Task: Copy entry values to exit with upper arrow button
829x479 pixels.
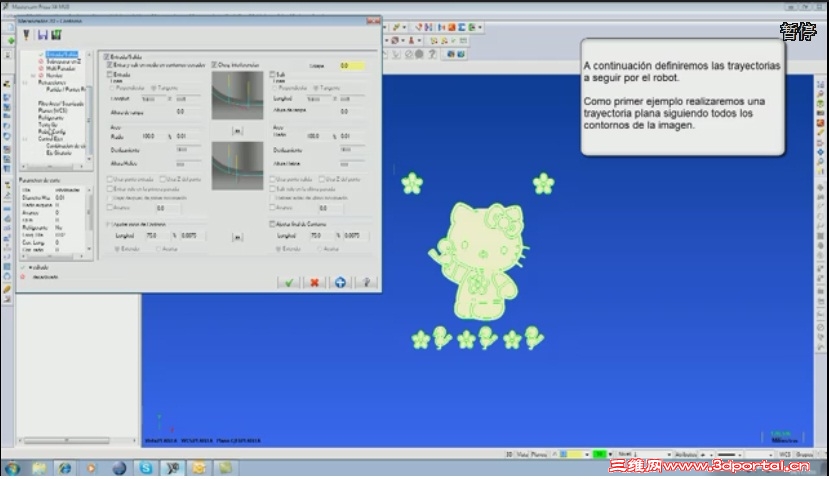Action: click(237, 131)
